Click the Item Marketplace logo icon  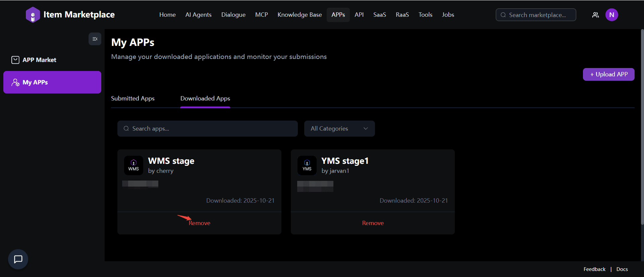pyautogui.click(x=33, y=15)
